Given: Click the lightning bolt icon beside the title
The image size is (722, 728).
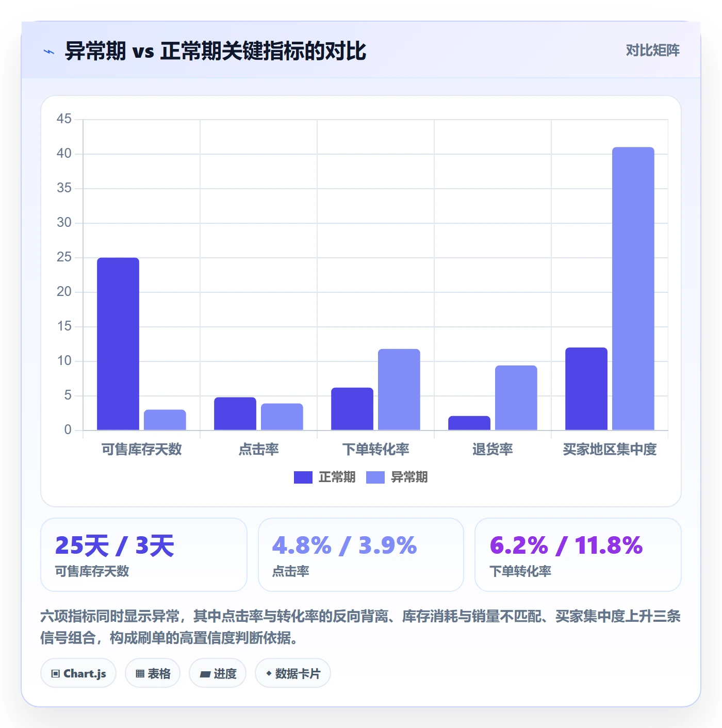Looking at the screenshot, I should (x=49, y=52).
